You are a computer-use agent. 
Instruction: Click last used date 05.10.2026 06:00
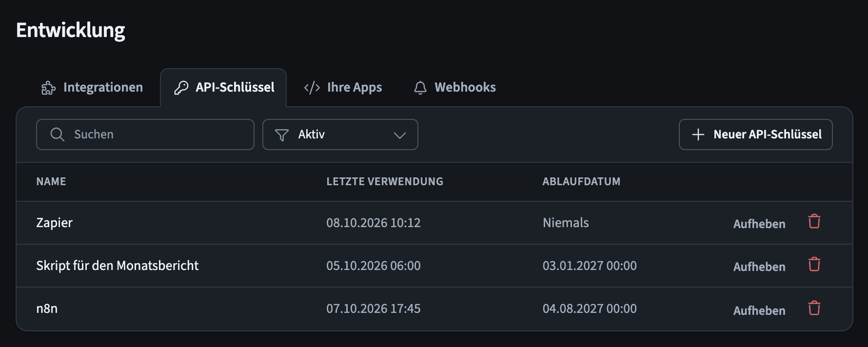tap(373, 266)
